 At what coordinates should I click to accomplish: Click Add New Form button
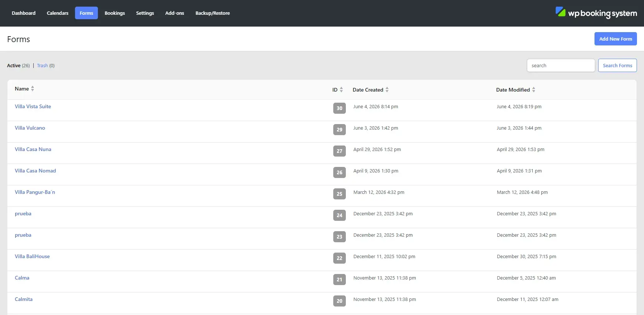coord(616,39)
